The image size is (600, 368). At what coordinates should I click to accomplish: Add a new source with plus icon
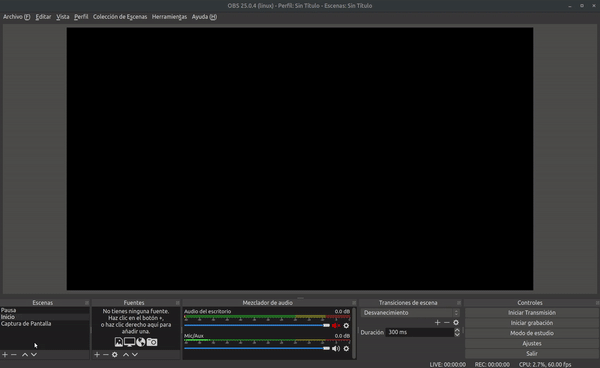(x=97, y=355)
